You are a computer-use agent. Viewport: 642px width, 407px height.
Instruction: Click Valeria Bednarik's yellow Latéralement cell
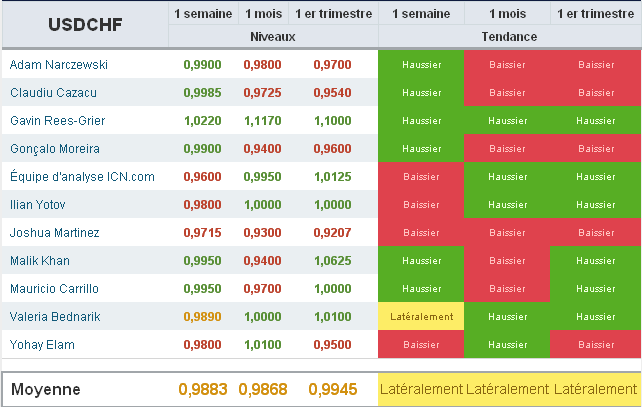(421, 317)
